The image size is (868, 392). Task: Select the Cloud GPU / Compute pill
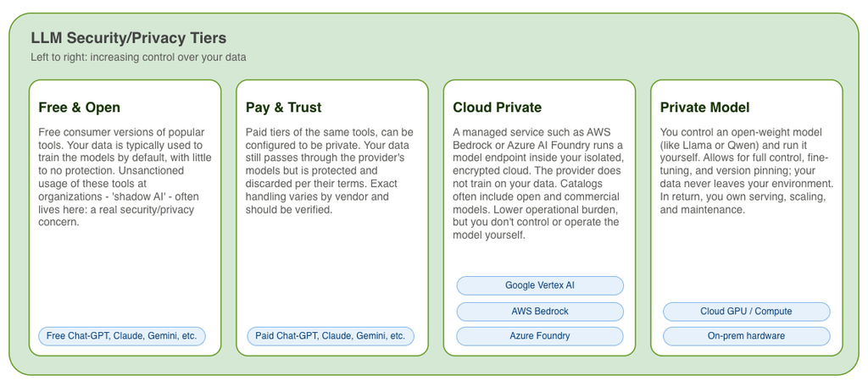point(746,312)
